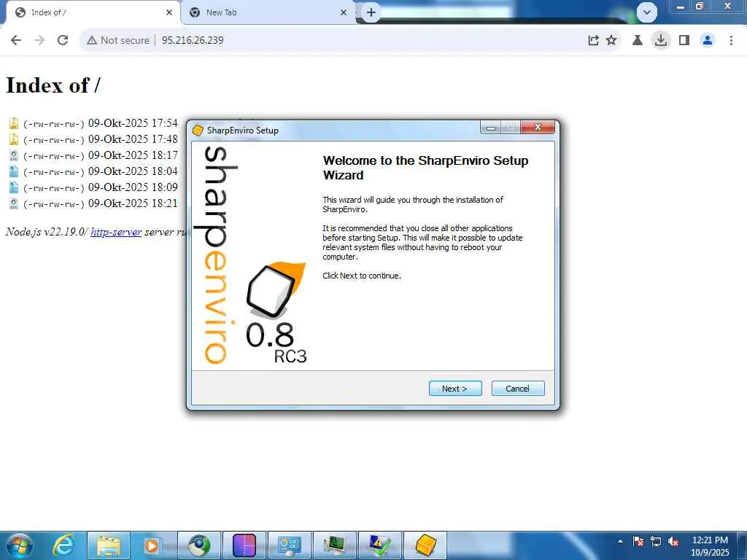Screen dimensions: 747x560
Task: Close the SharpEnviro Setup dialog
Action: [x=538, y=127]
